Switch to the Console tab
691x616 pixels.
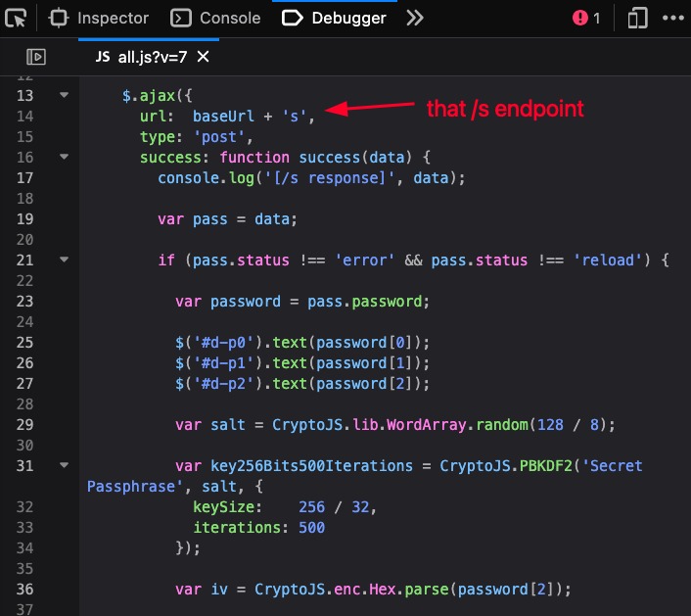(x=216, y=18)
